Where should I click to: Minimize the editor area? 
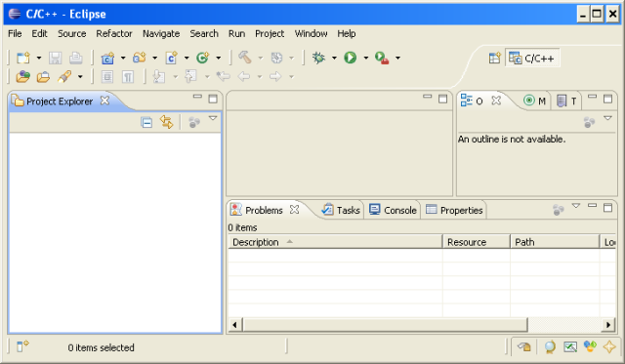(x=428, y=97)
